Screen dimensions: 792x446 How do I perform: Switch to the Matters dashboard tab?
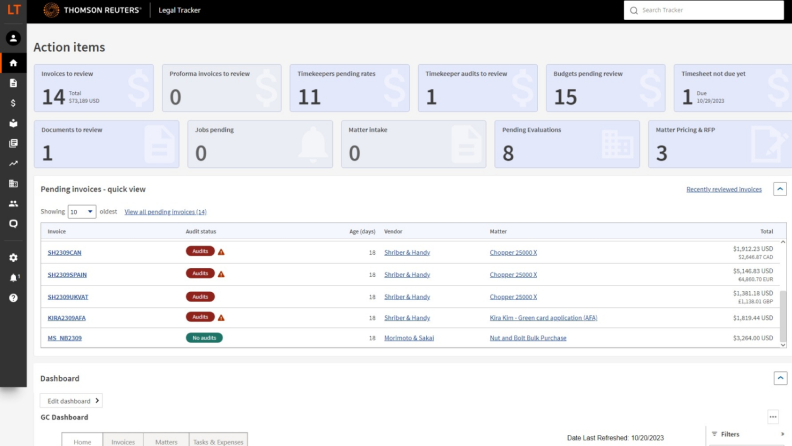pos(164,440)
